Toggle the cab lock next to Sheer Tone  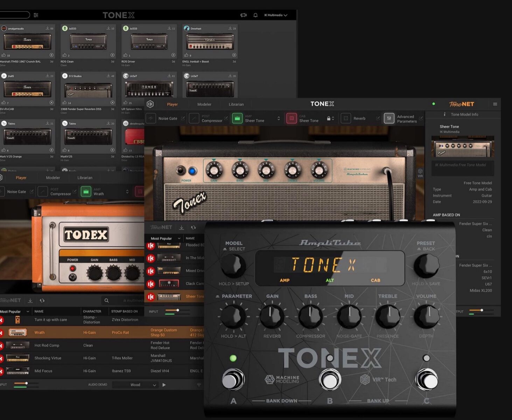(329, 118)
